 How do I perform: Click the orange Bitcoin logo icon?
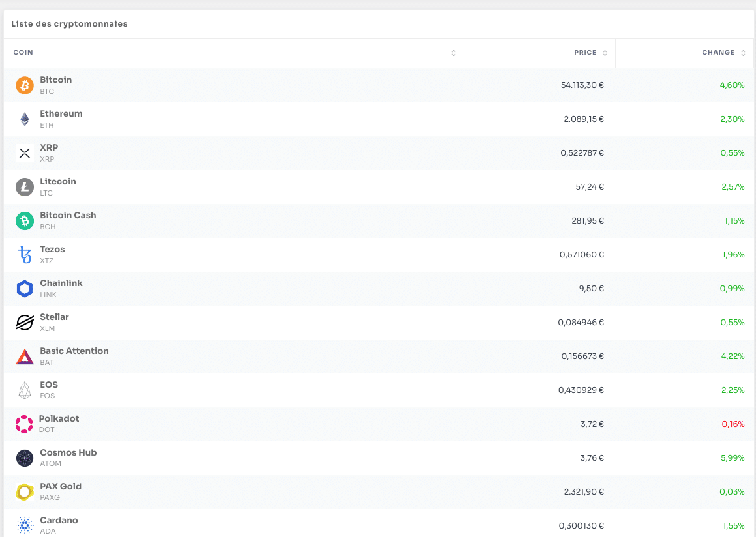point(25,85)
